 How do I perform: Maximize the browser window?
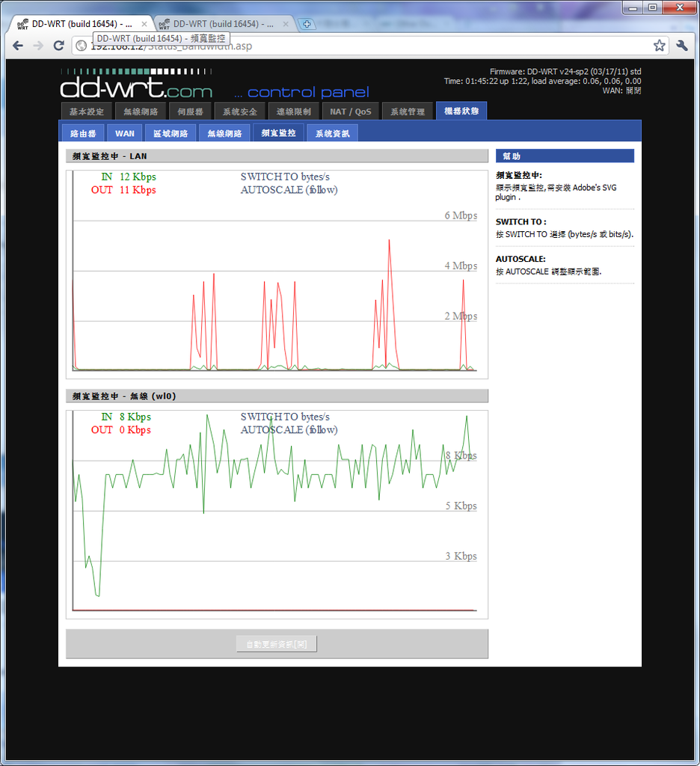point(653,7)
